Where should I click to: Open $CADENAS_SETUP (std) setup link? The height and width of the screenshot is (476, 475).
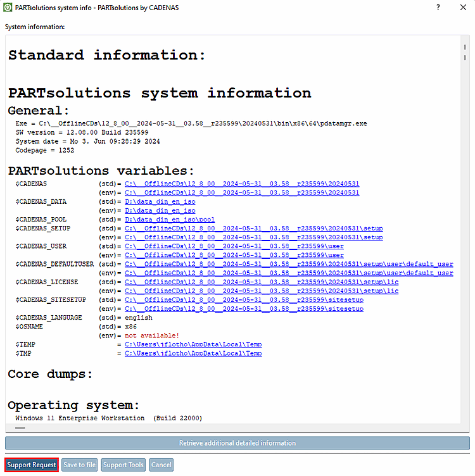(254, 229)
